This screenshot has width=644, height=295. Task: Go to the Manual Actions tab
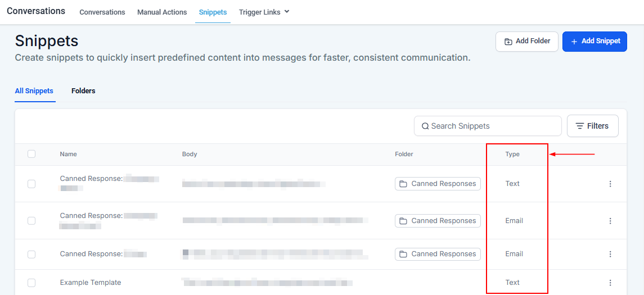[162, 12]
